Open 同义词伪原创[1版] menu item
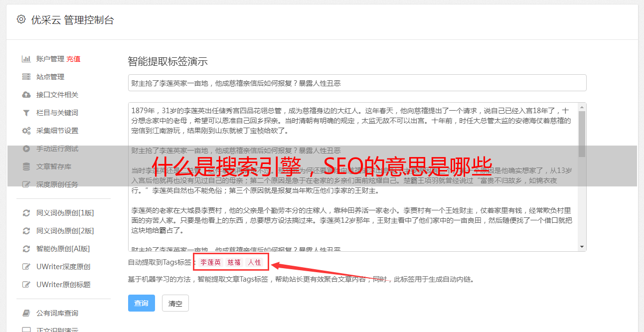This screenshot has width=644, height=332. tap(65, 213)
